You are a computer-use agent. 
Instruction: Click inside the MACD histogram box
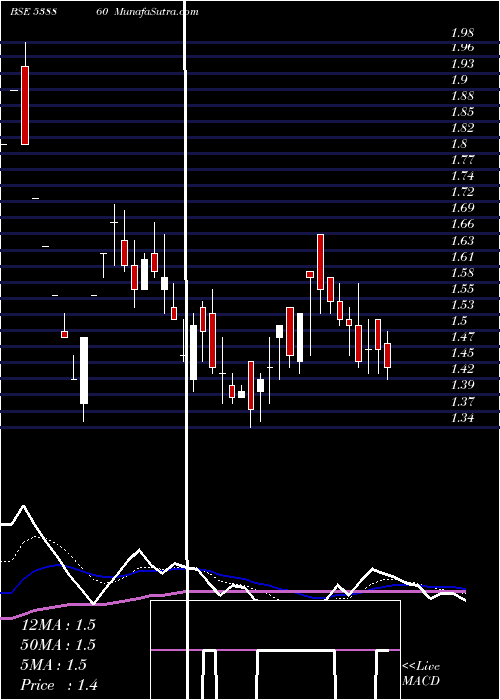(275, 650)
